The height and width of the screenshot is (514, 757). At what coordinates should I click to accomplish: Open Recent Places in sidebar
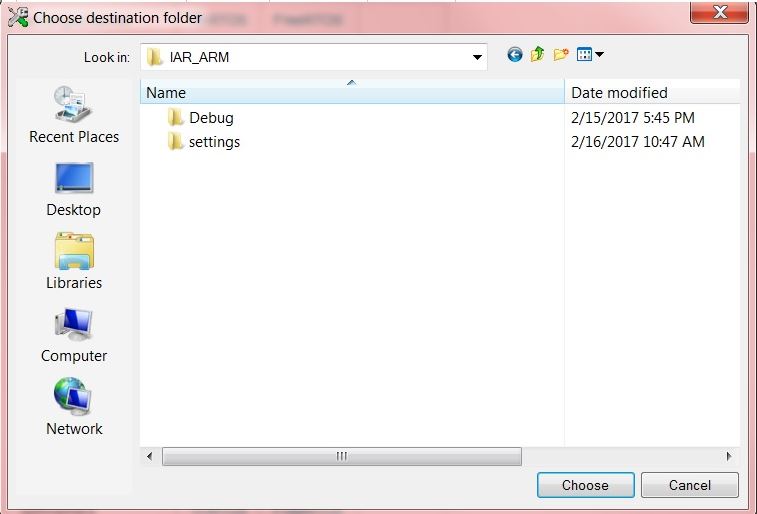pyautogui.click(x=74, y=115)
